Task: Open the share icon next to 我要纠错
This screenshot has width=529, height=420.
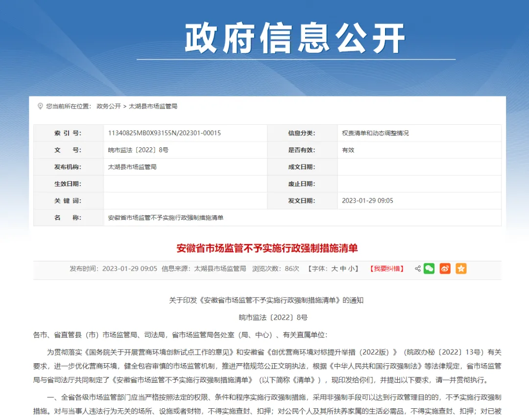Action: [x=418, y=269]
